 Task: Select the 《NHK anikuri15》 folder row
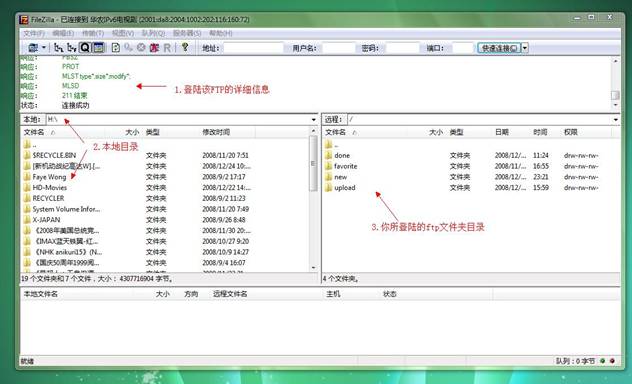tap(165, 252)
